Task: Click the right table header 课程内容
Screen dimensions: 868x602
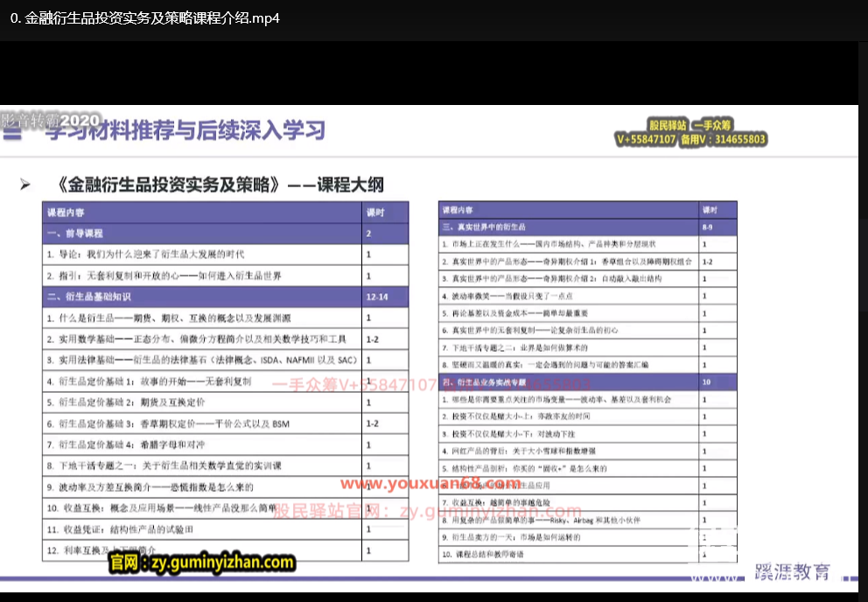Action: point(458,210)
